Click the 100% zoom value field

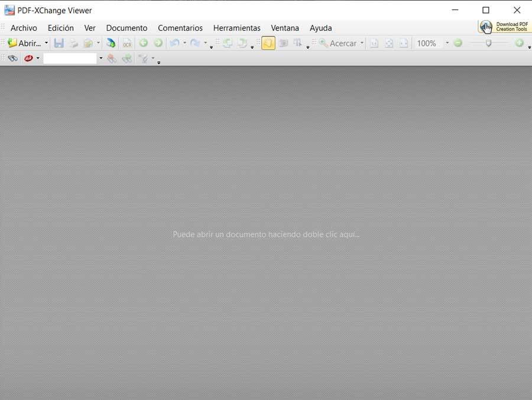[429, 43]
